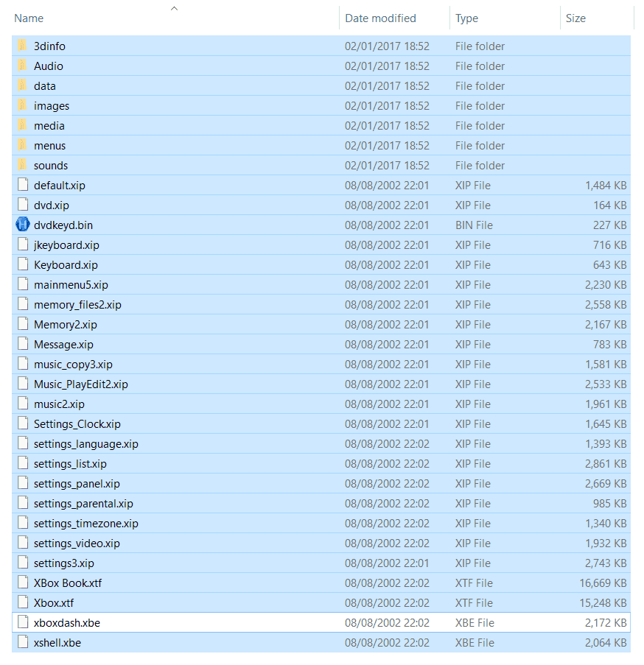Click the File folder type for sounds
Image resolution: width=644 pixels, height=665 pixels.
pos(480,166)
